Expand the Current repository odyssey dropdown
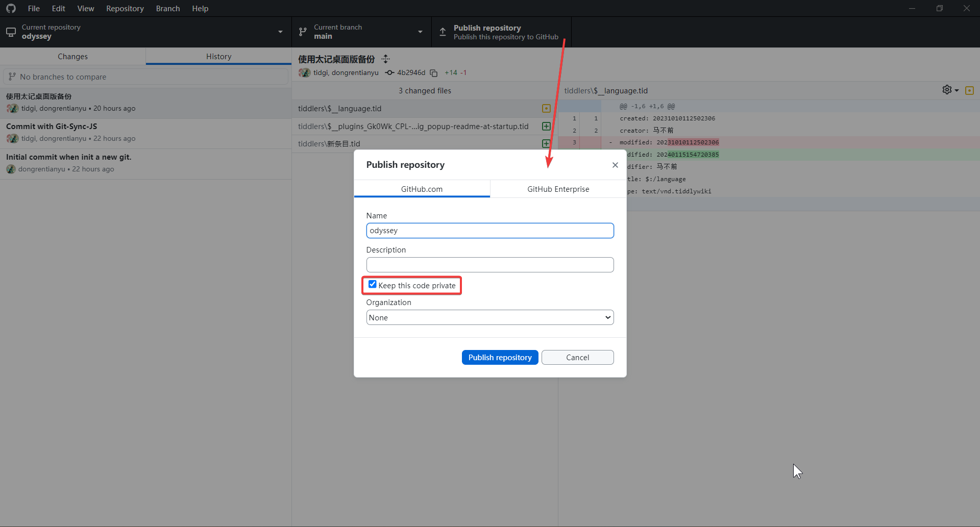This screenshot has height=527, width=980. click(145, 32)
